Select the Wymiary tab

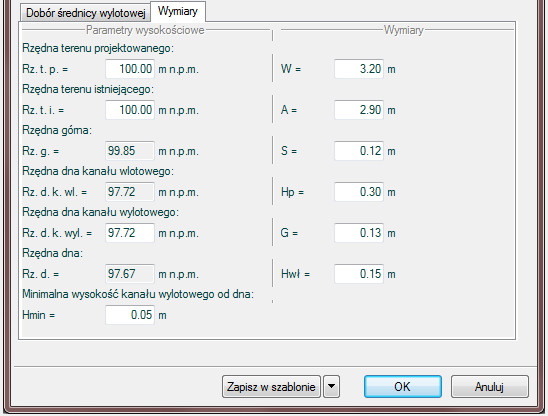pos(178,12)
